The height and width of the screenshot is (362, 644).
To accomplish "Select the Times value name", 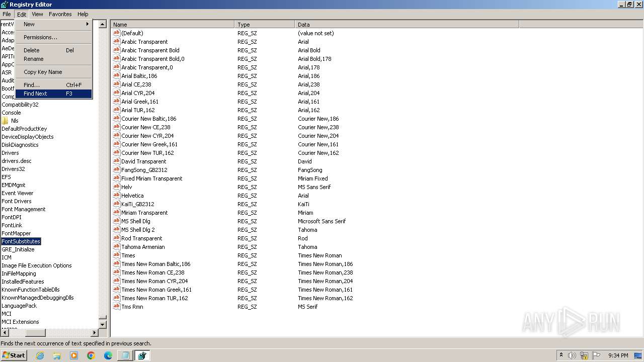I will click(x=128, y=255).
